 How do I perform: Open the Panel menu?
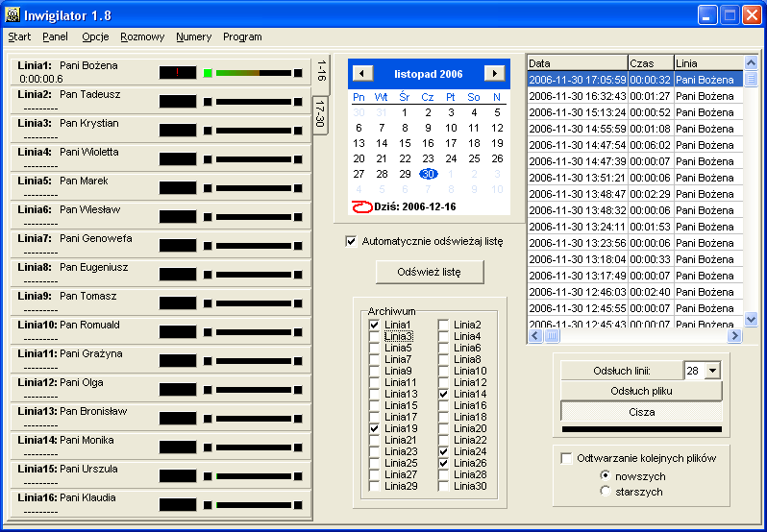pyautogui.click(x=55, y=36)
